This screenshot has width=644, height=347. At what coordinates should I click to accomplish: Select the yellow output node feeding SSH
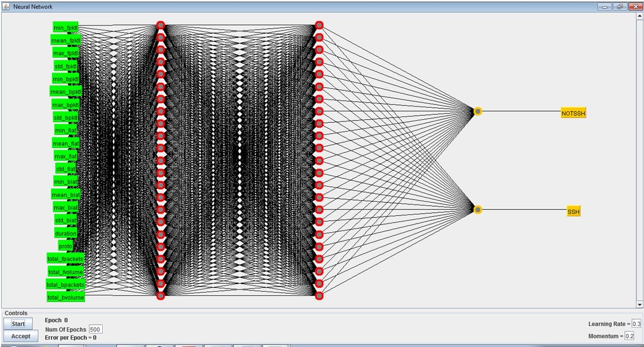pos(478,210)
